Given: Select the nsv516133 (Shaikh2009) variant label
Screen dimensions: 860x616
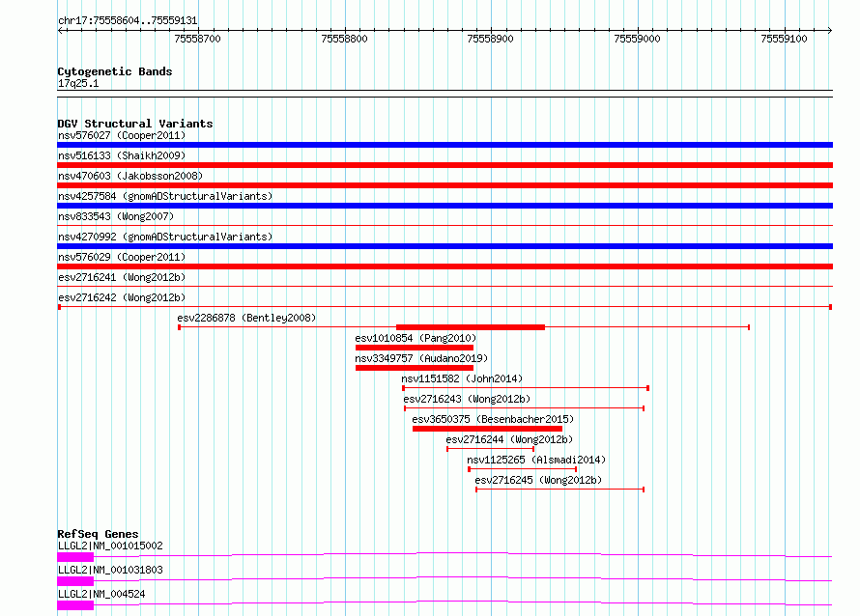Looking at the screenshot, I should point(122,155).
